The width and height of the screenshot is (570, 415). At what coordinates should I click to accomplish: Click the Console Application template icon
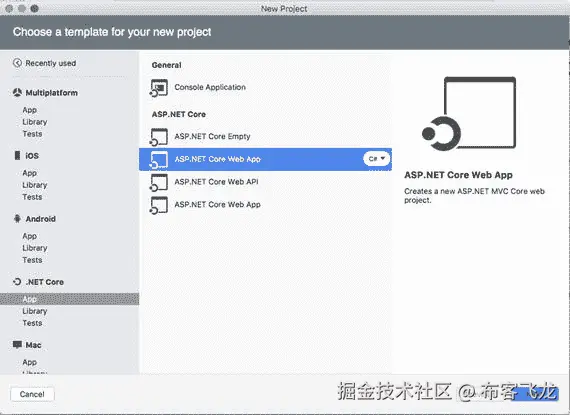159,88
